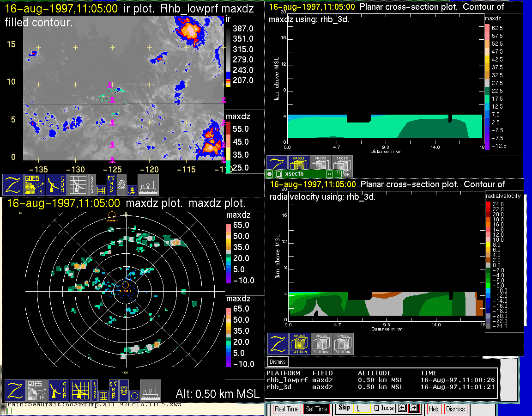Open xsectb window menu button on left
Viewport: 532px width, 416px height.
click(270, 174)
